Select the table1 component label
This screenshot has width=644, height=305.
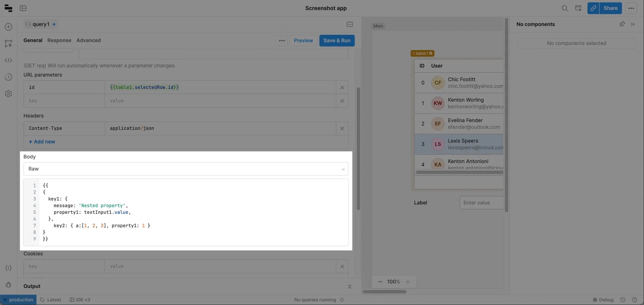click(x=422, y=53)
